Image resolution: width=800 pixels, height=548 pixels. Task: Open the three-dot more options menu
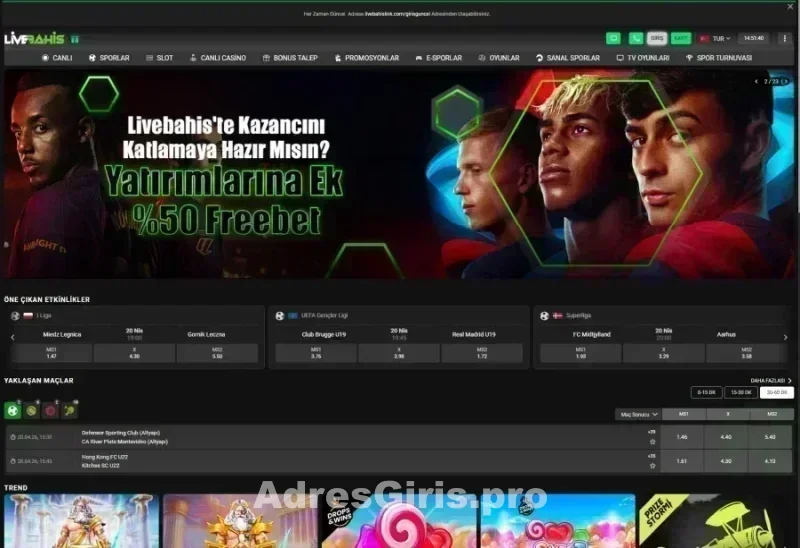784,38
